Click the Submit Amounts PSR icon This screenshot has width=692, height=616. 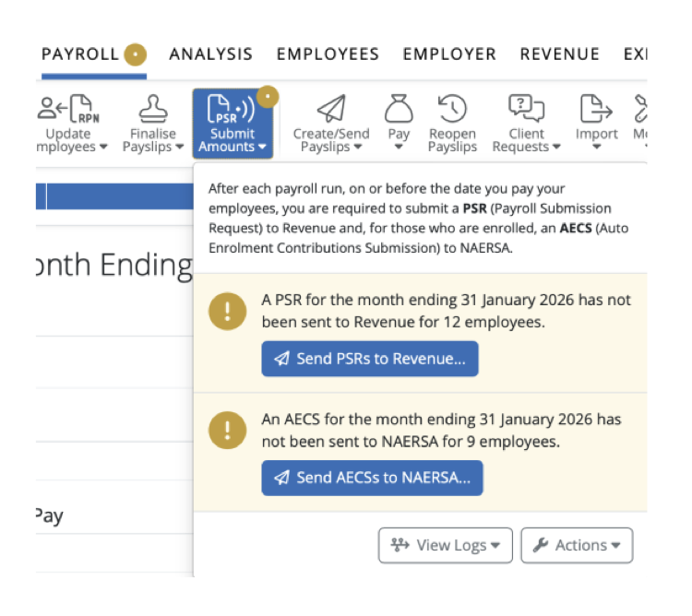click(232, 109)
